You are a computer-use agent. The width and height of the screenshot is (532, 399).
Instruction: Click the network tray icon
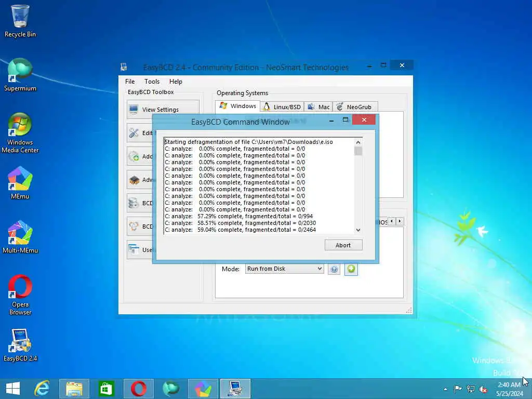click(x=471, y=389)
